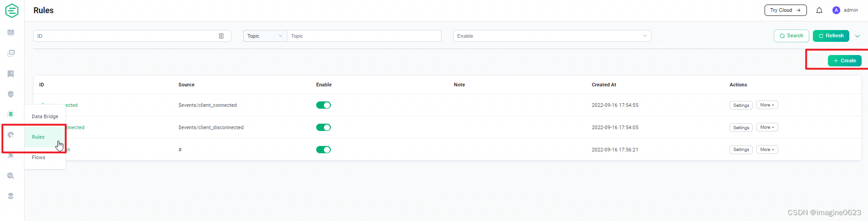
Task: Click the 2022-09-16 17:54:05 timestamp
Action: [x=615, y=127]
